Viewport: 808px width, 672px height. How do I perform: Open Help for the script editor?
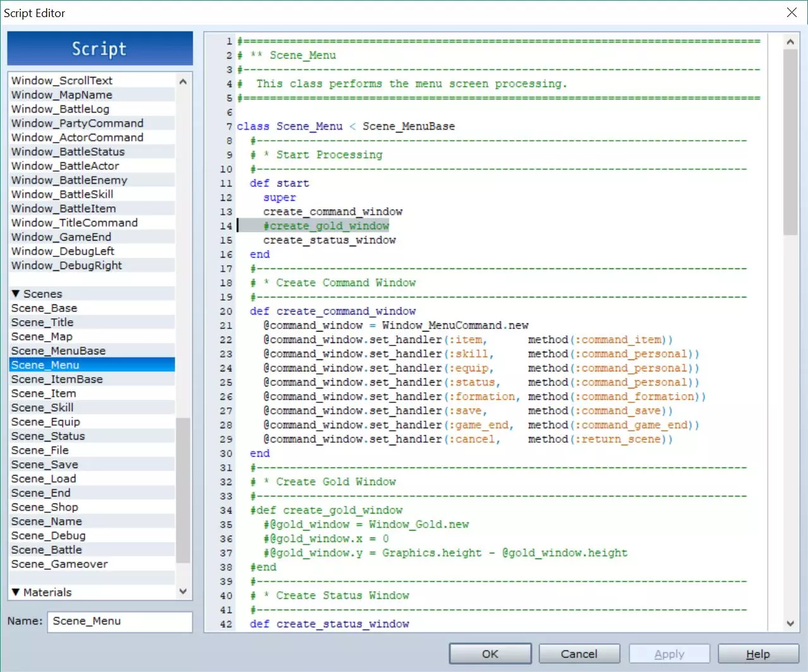757,654
